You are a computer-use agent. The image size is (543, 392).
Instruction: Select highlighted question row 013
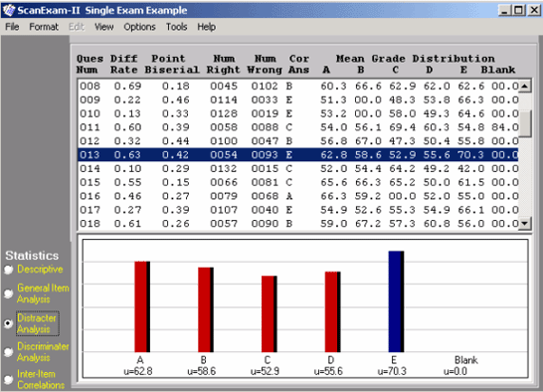pos(298,154)
